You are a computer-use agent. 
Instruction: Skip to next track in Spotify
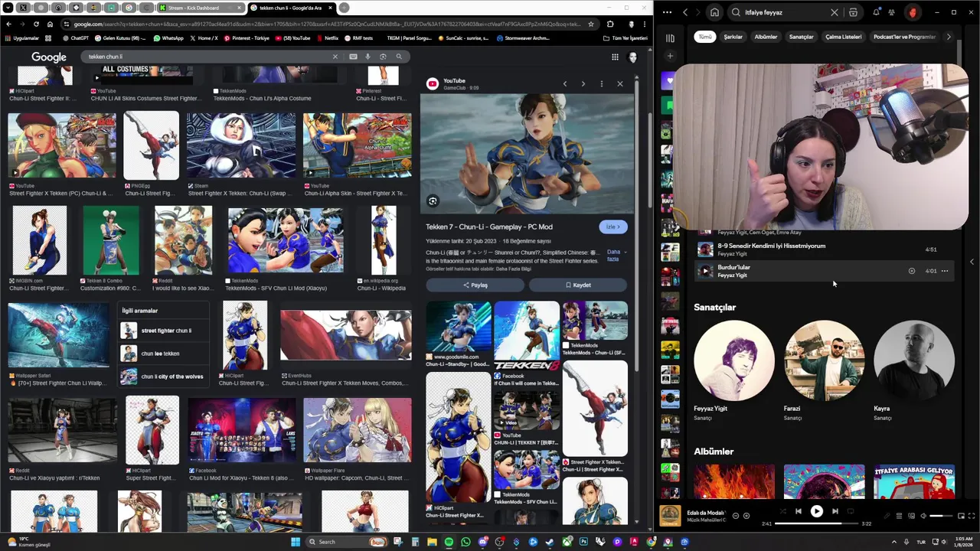tap(835, 511)
